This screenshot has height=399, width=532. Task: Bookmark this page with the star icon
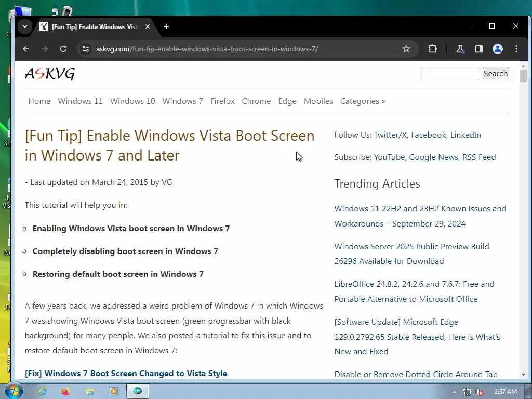coord(406,49)
